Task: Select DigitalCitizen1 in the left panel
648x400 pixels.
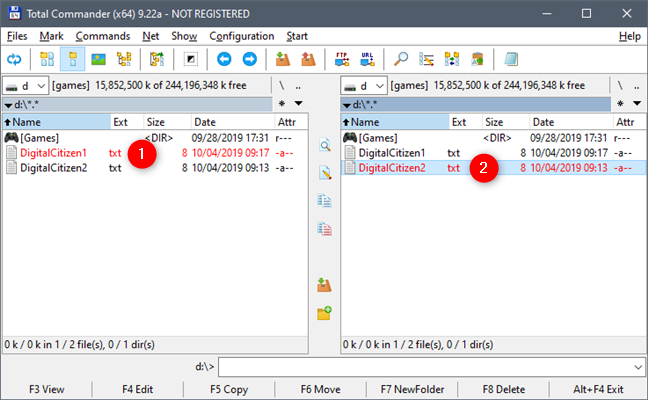Action: point(155,153)
